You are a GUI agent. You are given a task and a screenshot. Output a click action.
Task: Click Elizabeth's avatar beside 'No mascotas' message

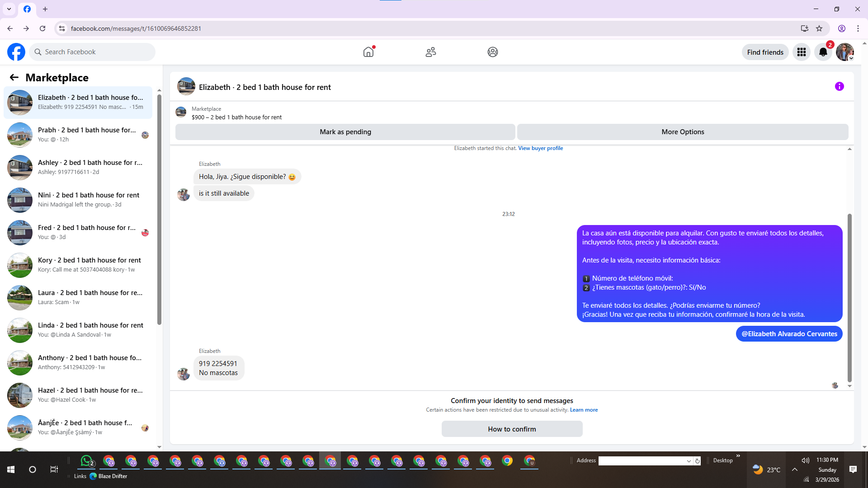click(184, 374)
